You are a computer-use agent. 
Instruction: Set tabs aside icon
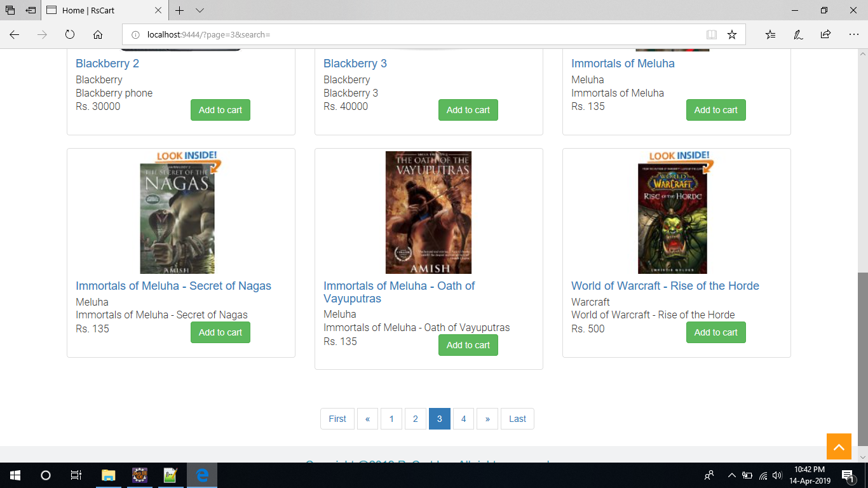[x=31, y=10]
